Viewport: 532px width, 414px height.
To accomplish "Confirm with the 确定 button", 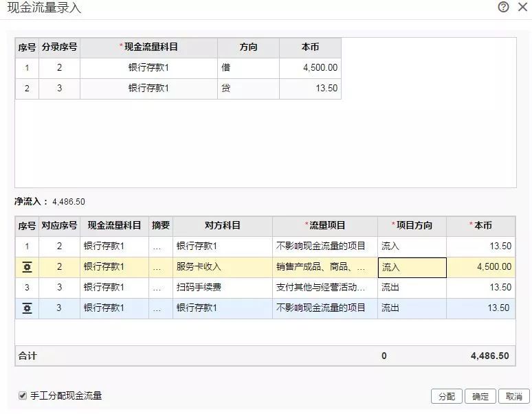I will tap(480, 396).
